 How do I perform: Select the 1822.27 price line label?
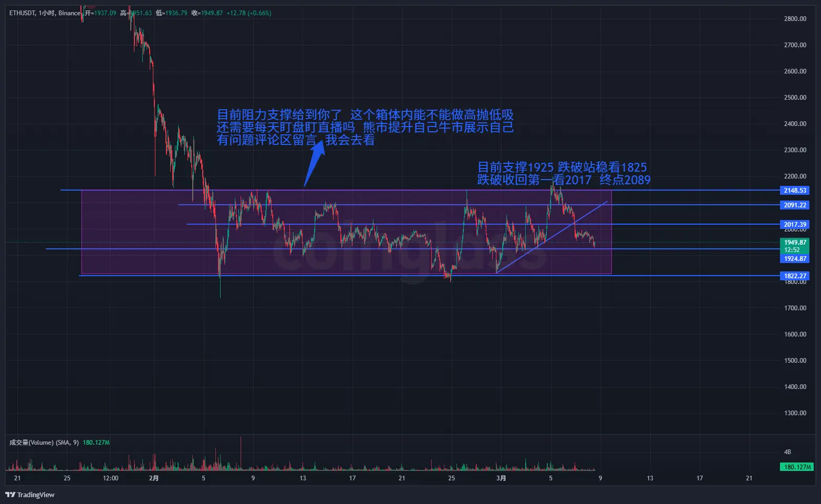[795, 276]
